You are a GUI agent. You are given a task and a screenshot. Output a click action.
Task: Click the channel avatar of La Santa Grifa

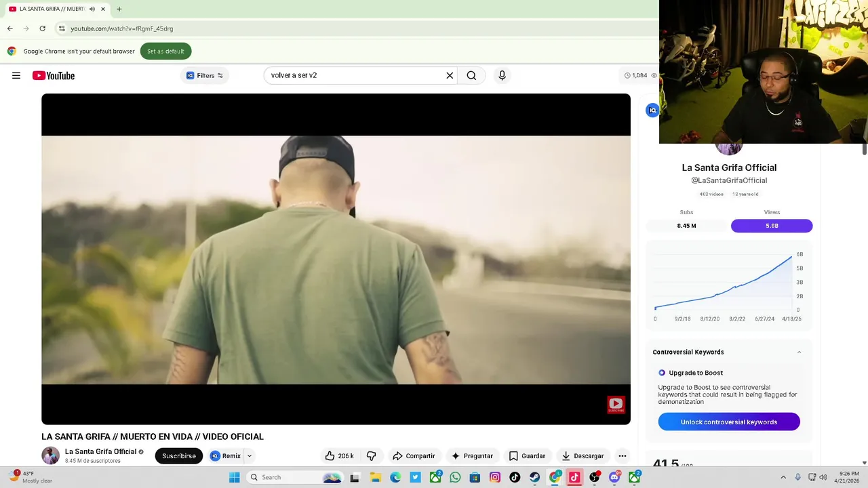(x=50, y=455)
